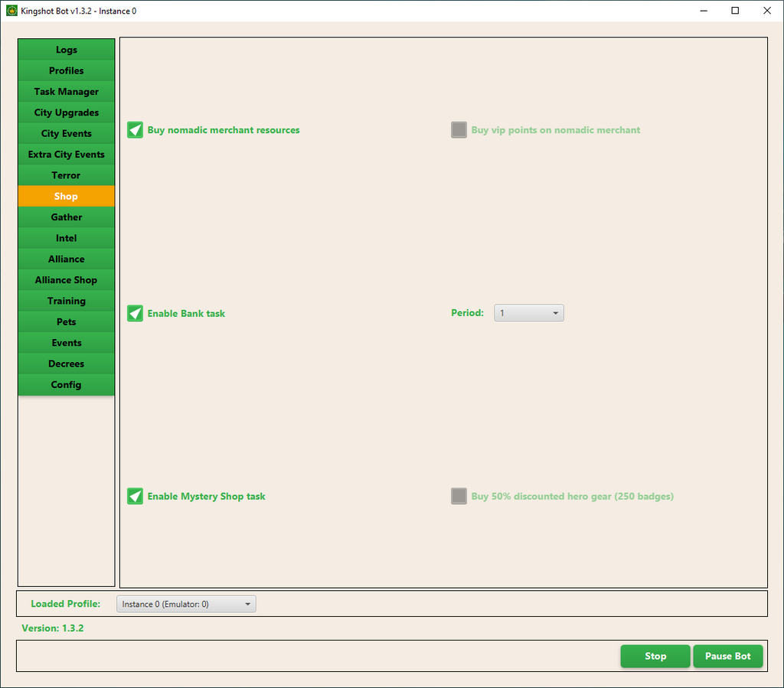Select the City Upgrades tab
784x688 pixels.
tap(67, 112)
